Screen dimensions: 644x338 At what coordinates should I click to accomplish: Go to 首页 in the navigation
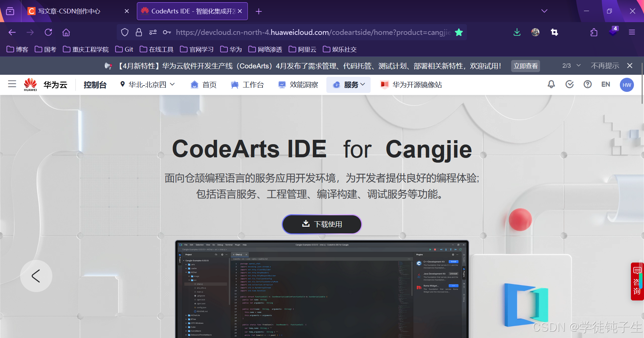tap(204, 85)
